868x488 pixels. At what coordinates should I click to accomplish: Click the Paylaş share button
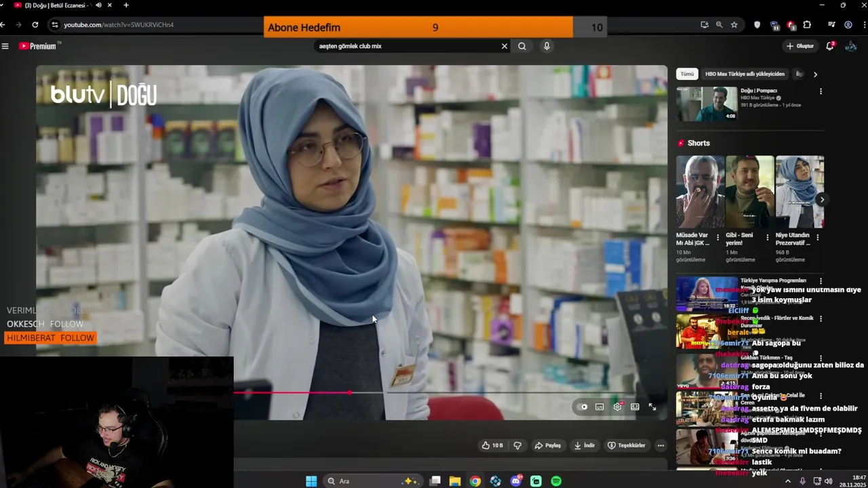coord(548,445)
